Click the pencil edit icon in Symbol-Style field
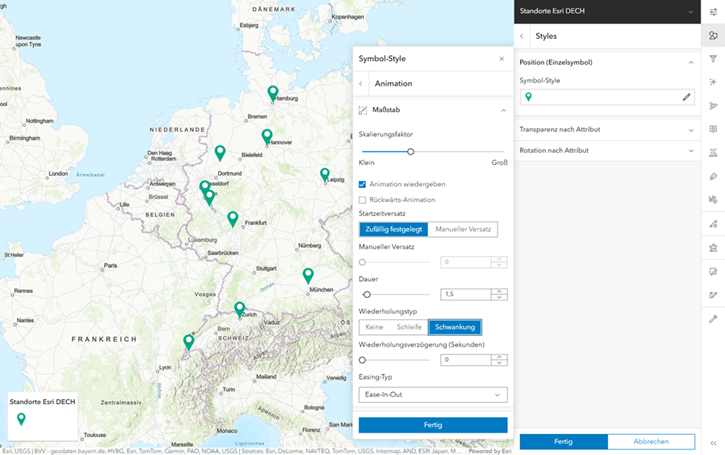The width and height of the screenshot is (725, 455). 686,97
